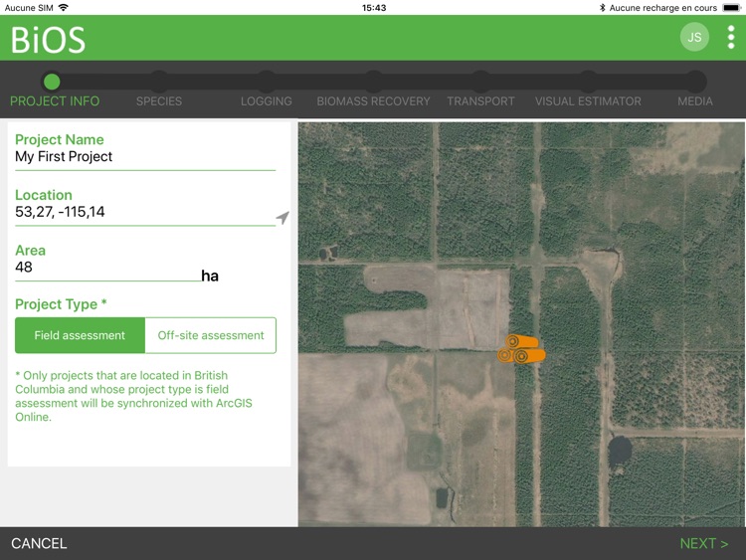Edit the Location coordinates field
The image size is (746, 560).
(x=145, y=212)
